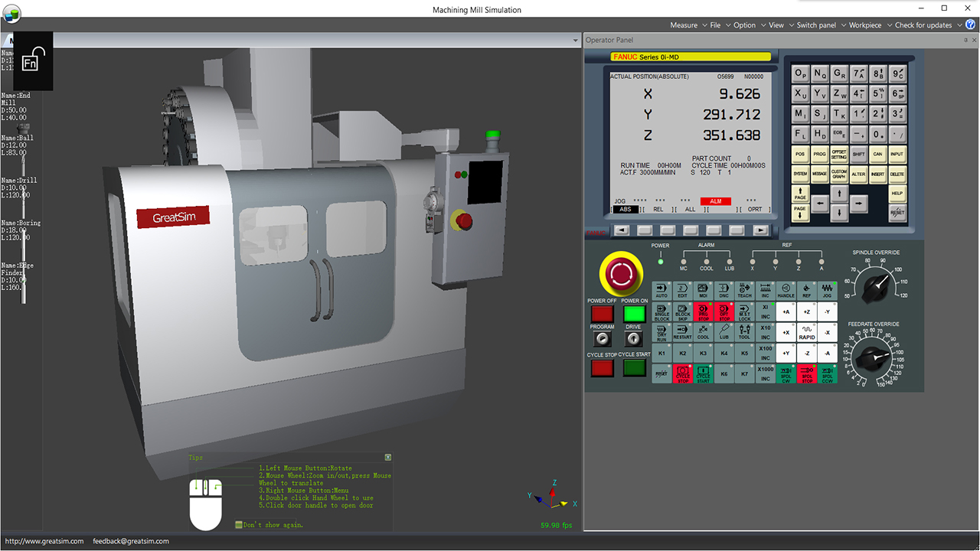
Task: Click the RAPID traverse key
Action: (807, 333)
